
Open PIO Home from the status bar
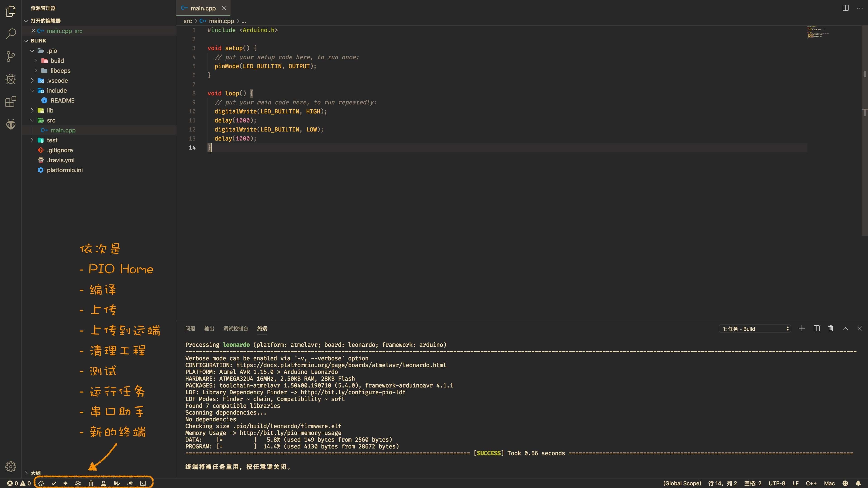coord(41,483)
